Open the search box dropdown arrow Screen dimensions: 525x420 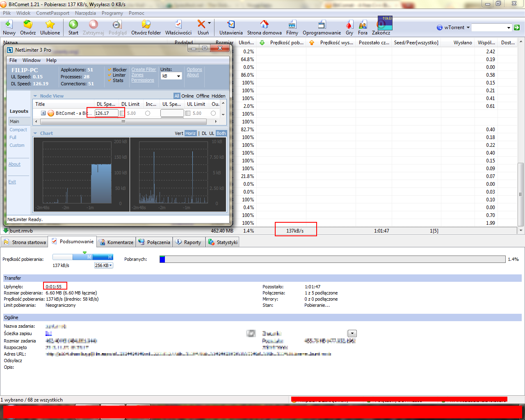[509, 28]
